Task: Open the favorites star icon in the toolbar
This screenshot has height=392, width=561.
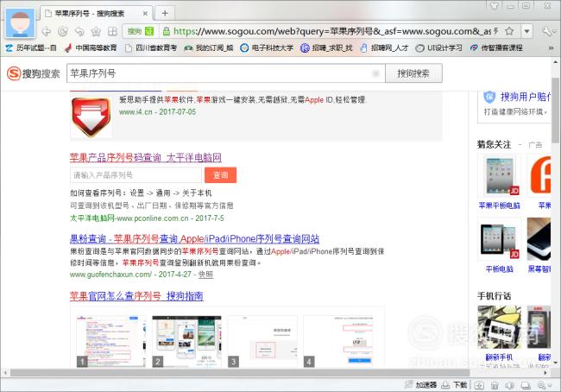Action: tap(96, 31)
